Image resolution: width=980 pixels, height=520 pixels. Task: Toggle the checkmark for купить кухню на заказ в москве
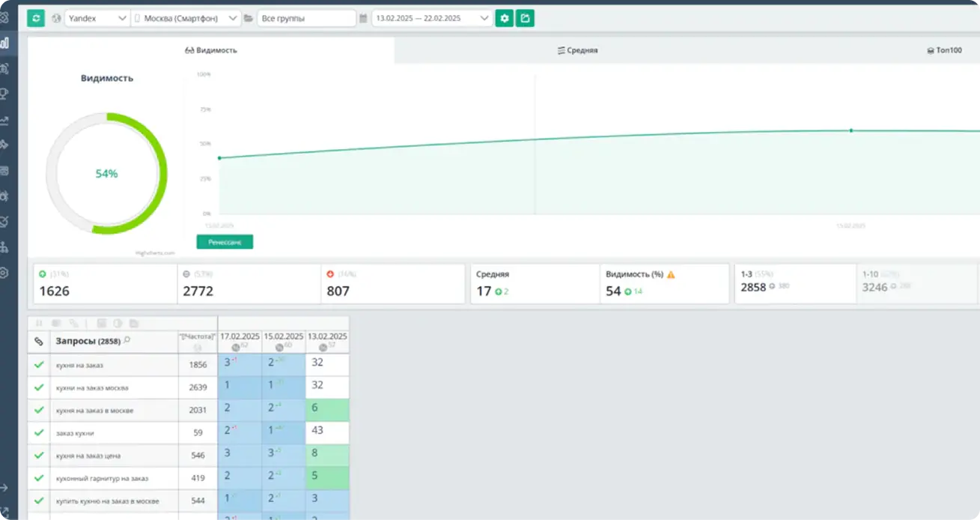click(39, 501)
